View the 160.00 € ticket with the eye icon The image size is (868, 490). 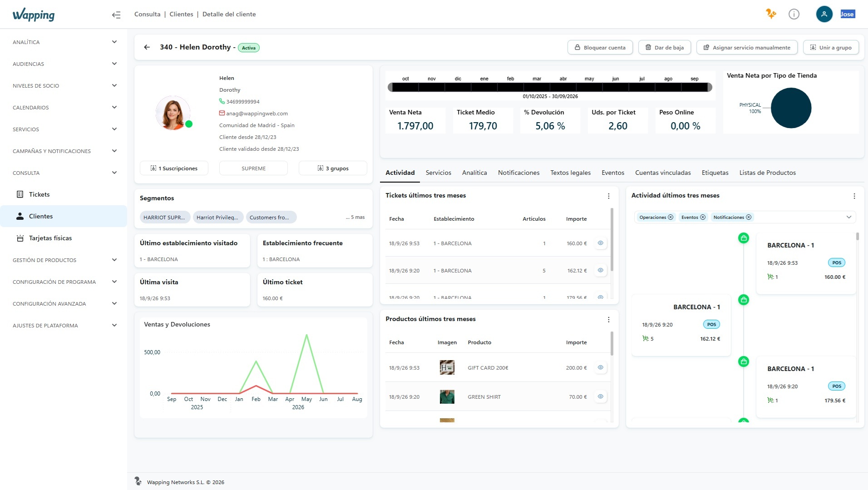pyautogui.click(x=600, y=243)
